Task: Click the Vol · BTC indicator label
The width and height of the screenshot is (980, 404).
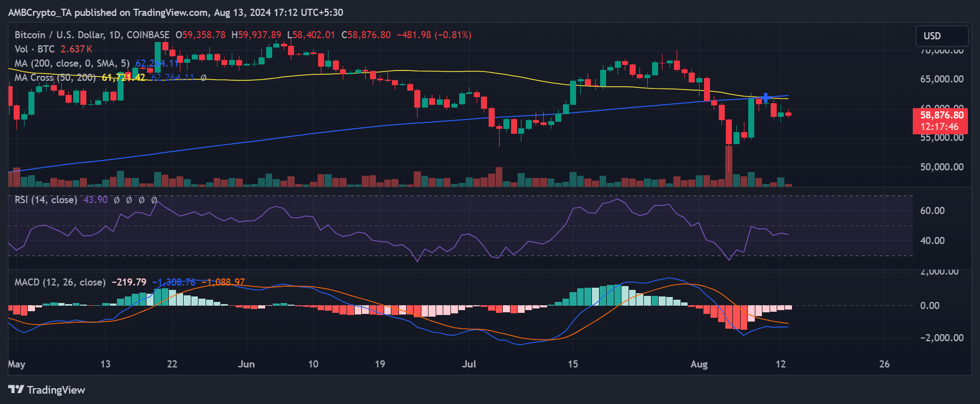Action: coord(34,49)
